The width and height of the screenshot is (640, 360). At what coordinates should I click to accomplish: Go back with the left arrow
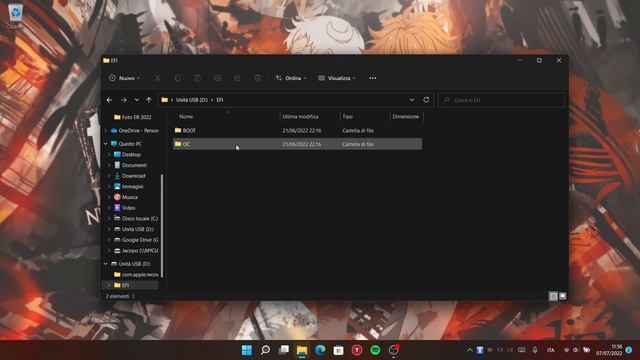[x=109, y=100]
